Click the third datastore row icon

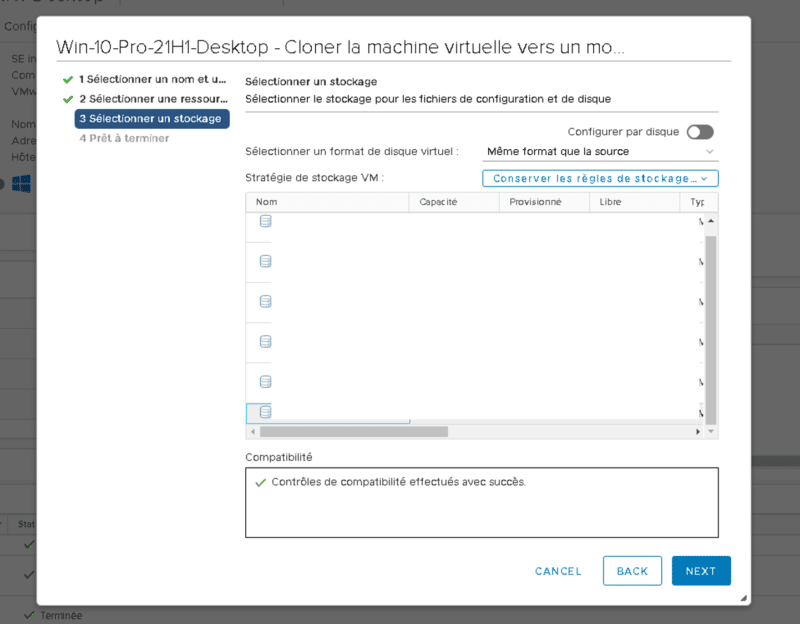click(x=266, y=301)
